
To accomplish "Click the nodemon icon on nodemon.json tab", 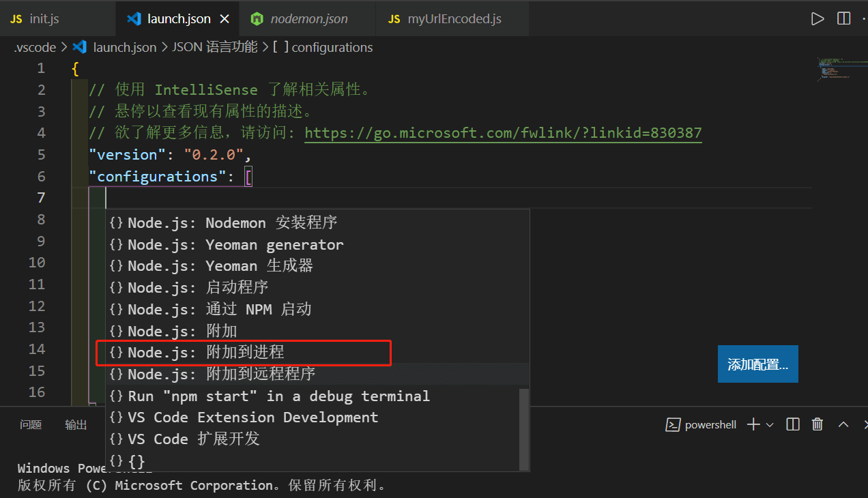I will (257, 18).
